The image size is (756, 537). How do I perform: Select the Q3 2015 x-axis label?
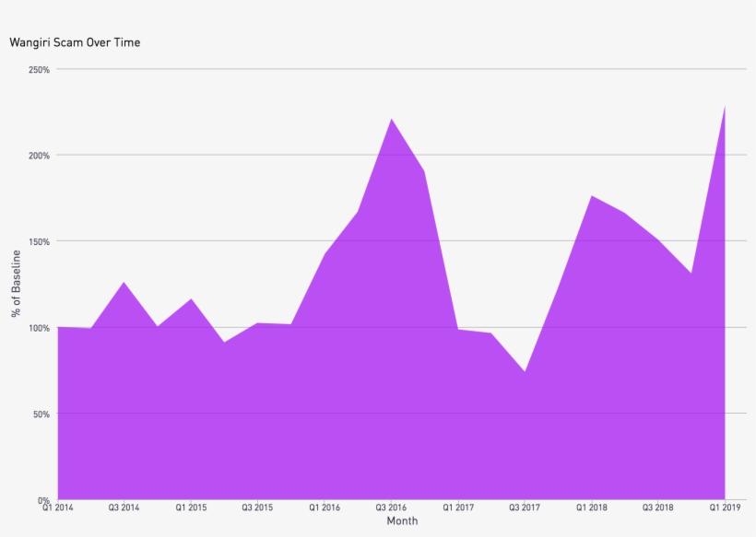(257, 508)
